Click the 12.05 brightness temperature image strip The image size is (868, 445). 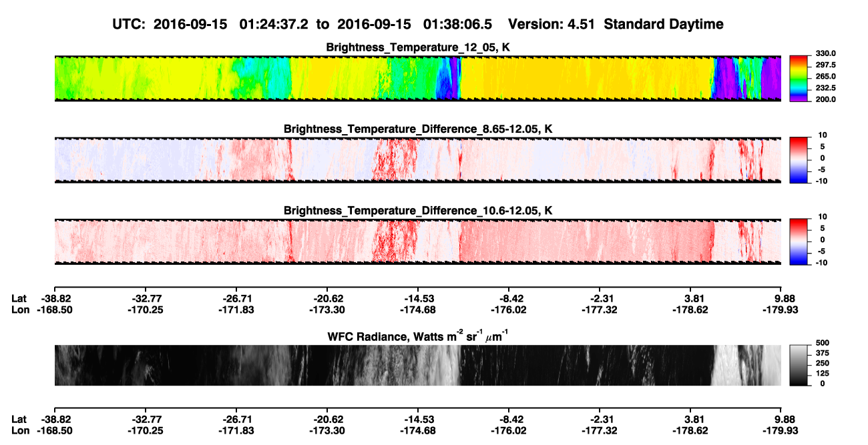[418, 78]
